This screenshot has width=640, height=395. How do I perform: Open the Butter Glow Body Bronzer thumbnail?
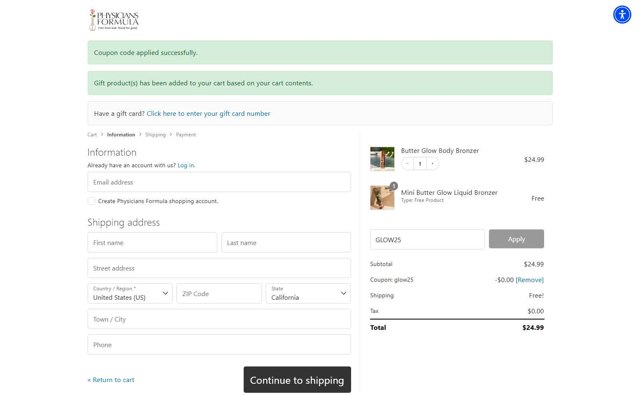point(382,159)
